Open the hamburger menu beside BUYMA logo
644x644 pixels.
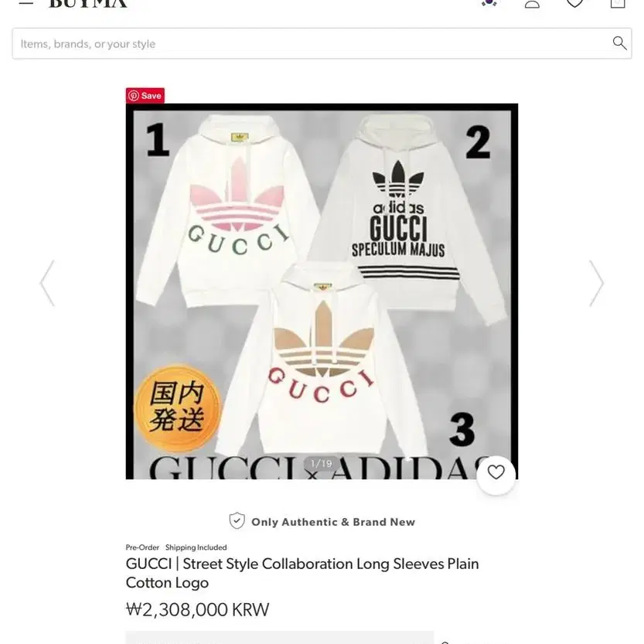pos(26,2)
